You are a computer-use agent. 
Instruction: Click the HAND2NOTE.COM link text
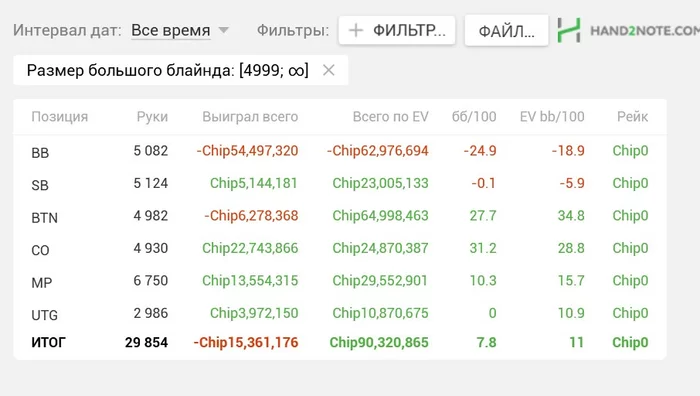point(645,31)
